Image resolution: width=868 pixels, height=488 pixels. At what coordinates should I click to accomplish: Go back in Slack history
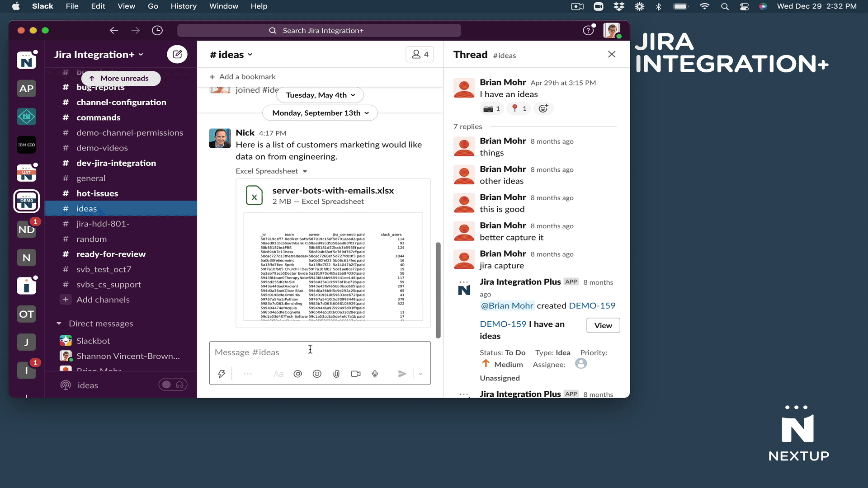[x=114, y=30]
